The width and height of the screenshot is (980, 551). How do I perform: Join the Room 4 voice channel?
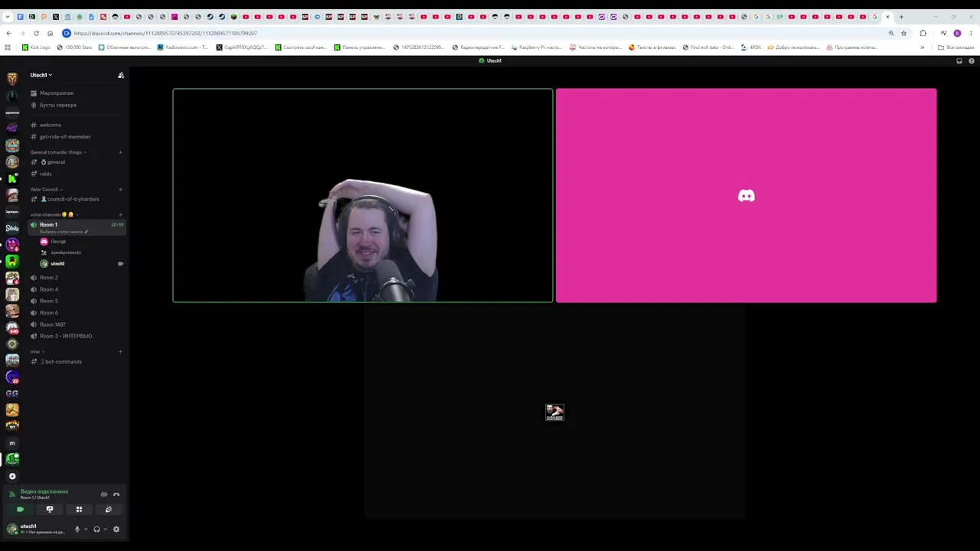pos(48,289)
